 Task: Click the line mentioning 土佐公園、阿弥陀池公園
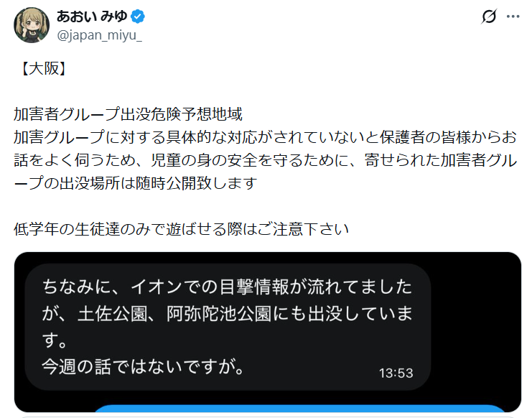(x=228, y=314)
